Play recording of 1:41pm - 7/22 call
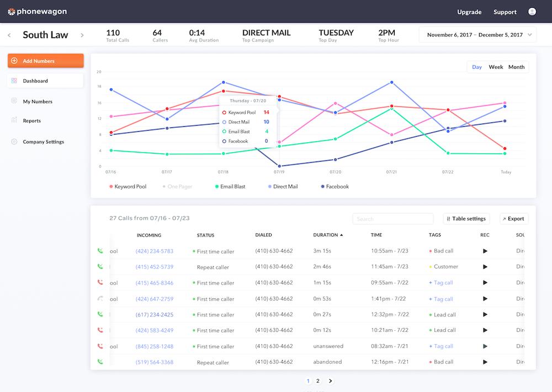This screenshot has width=552, height=392. click(485, 299)
